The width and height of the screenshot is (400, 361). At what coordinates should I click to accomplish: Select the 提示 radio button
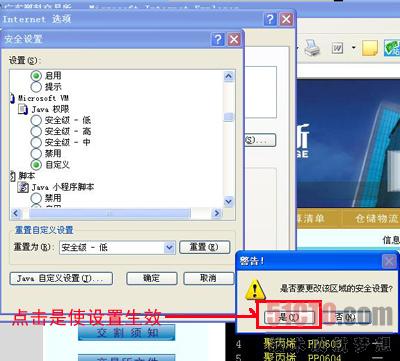(x=36, y=87)
